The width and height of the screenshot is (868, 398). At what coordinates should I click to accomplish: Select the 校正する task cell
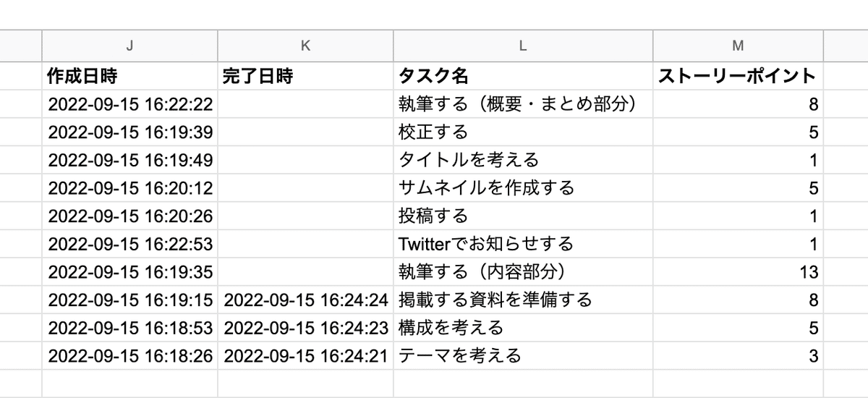(523, 132)
